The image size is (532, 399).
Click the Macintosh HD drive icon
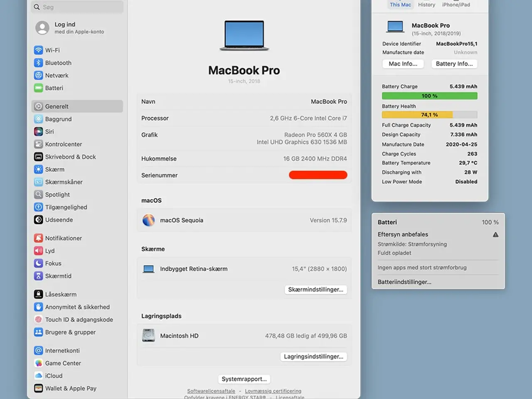[x=148, y=335]
